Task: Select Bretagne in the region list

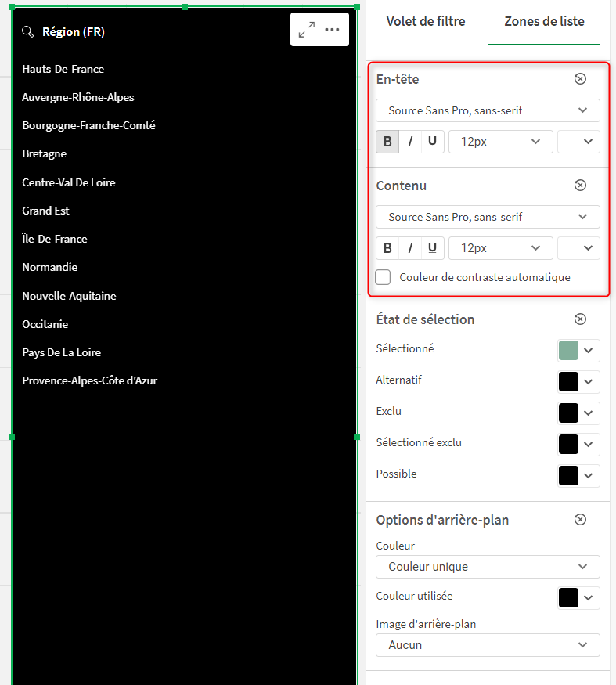Action: tap(45, 154)
